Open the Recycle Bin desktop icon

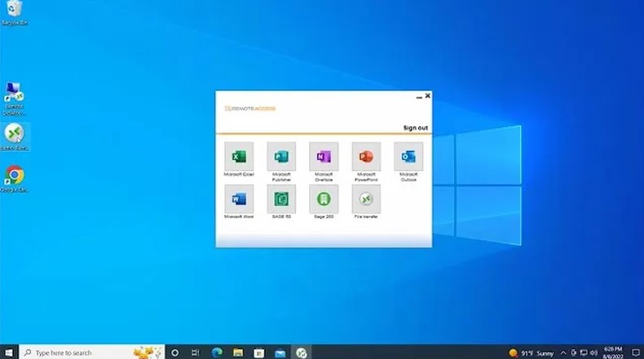[15, 13]
